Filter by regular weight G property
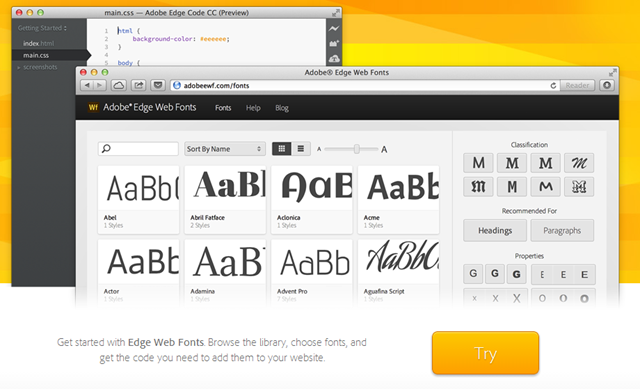 click(x=495, y=274)
